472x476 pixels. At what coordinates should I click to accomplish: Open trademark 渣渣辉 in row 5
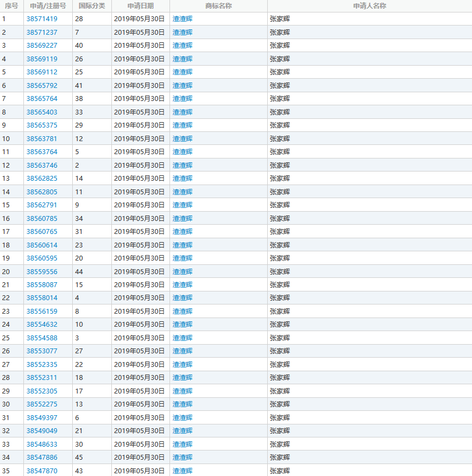coord(182,72)
